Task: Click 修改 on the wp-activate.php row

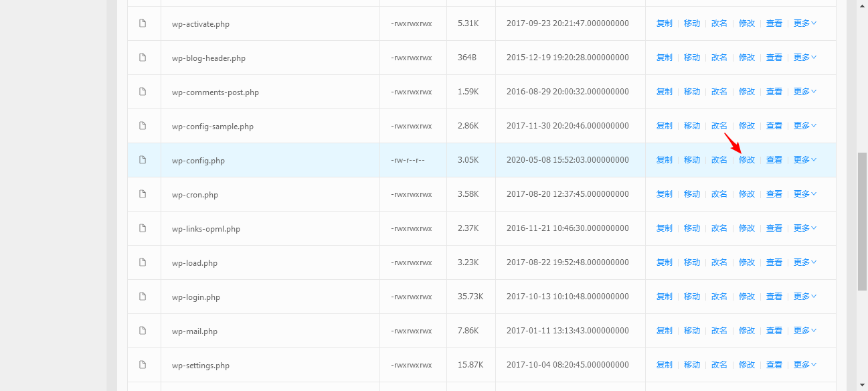Action: coord(747,23)
